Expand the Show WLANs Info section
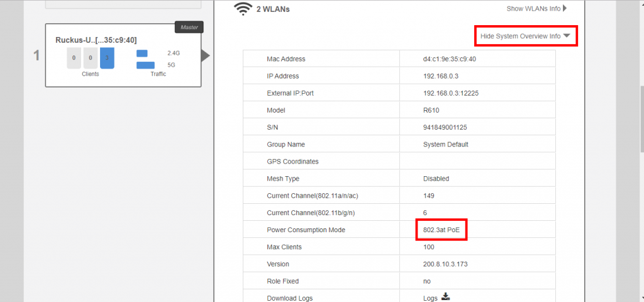644x302 pixels. tap(533, 9)
